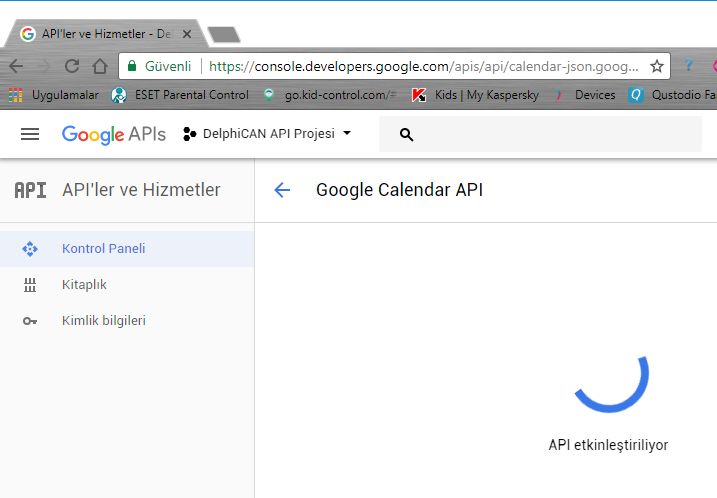
Task: Click the Kitaplık library icon
Action: (30, 285)
